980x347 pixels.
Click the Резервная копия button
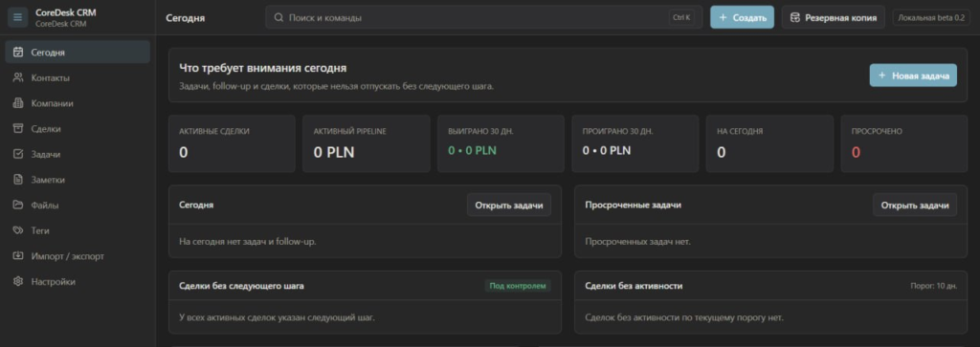pyautogui.click(x=834, y=17)
